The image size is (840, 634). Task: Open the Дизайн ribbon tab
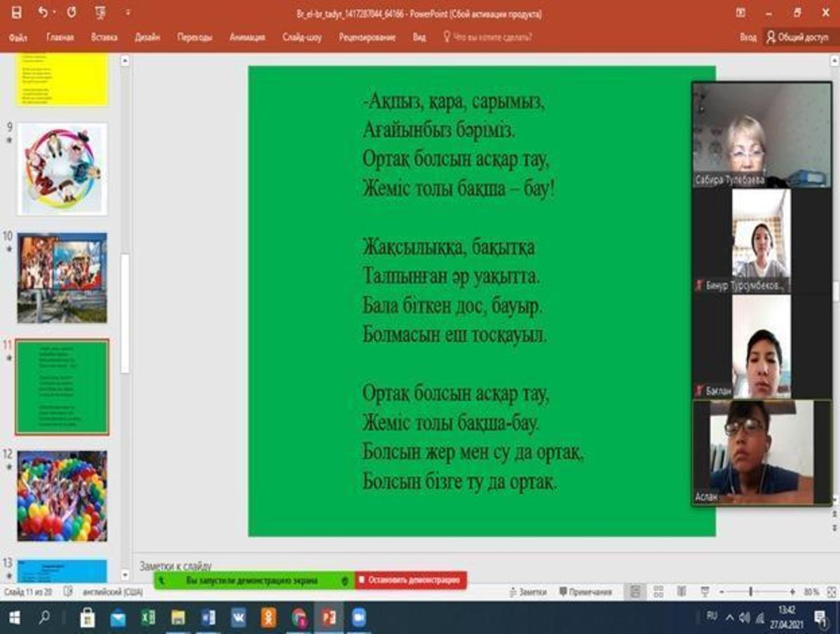[147, 38]
